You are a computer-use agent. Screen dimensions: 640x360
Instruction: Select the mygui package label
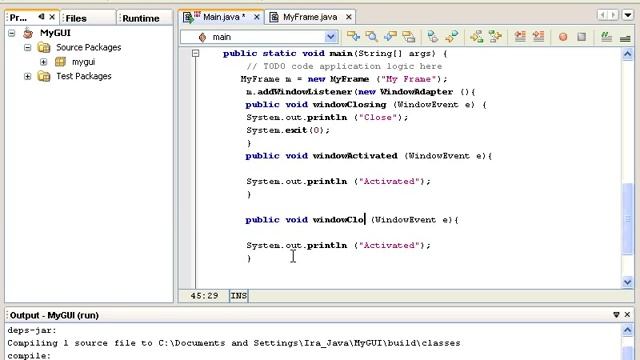pos(84,62)
